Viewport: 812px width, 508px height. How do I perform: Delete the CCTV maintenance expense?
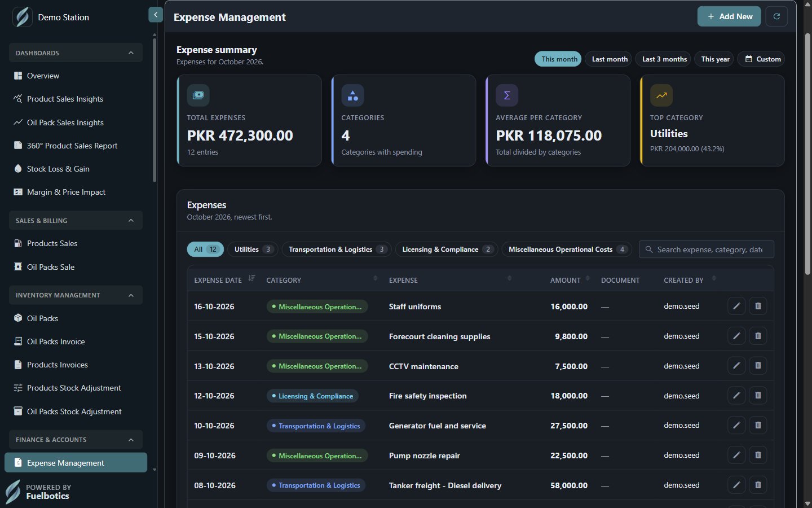(x=758, y=366)
